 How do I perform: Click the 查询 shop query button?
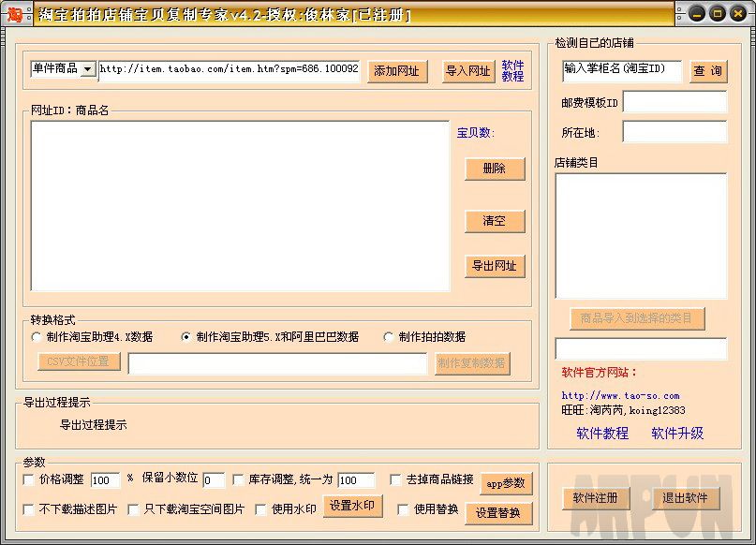[x=708, y=70]
